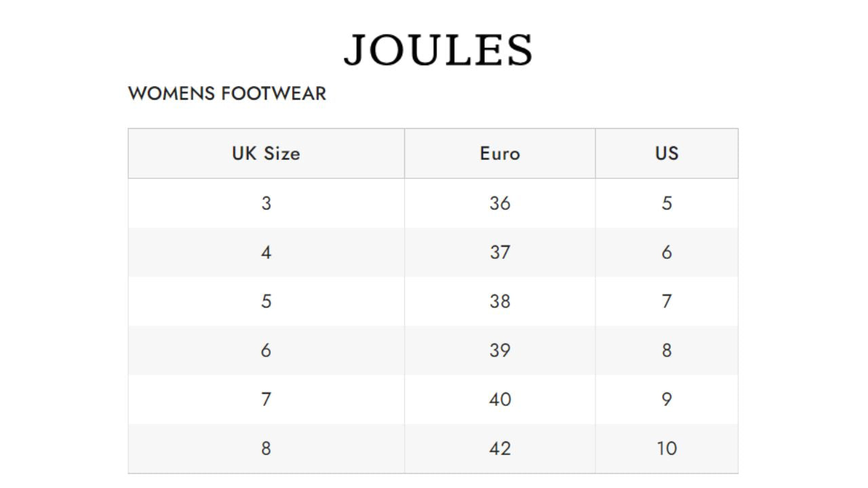Screen dimensions: 868x488
Task: Select the WOMENS FOOTWEAR title text
Action: (x=227, y=94)
